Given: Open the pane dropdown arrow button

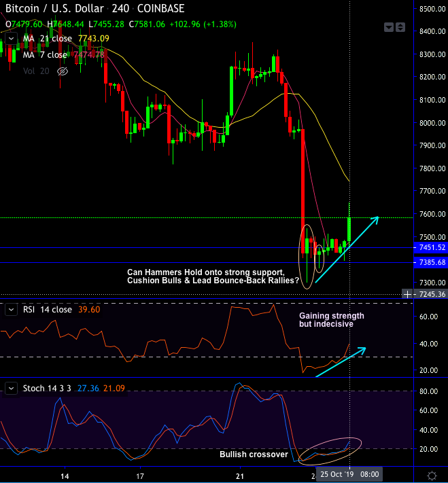Looking at the screenshot, I should (389, 27).
